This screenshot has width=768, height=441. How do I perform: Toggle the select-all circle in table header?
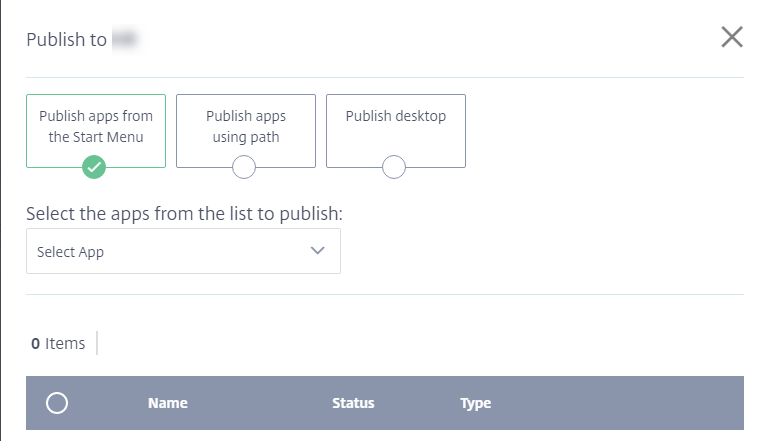[57, 403]
